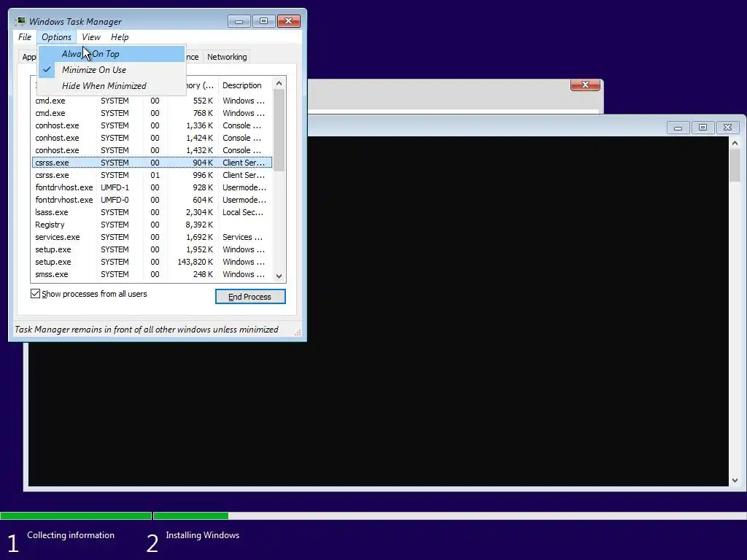
Task: Select csrss.exe row with 996 K
Action: coord(152,175)
